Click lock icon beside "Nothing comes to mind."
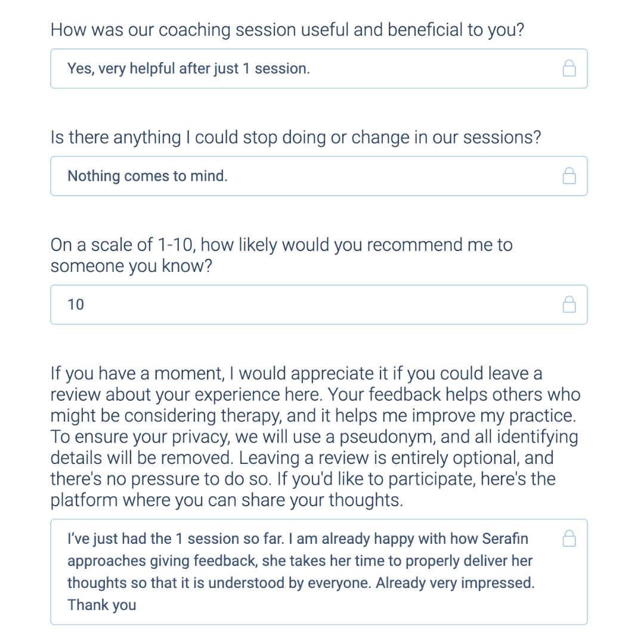The width and height of the screenshot is (644, 644). point(569,176)
